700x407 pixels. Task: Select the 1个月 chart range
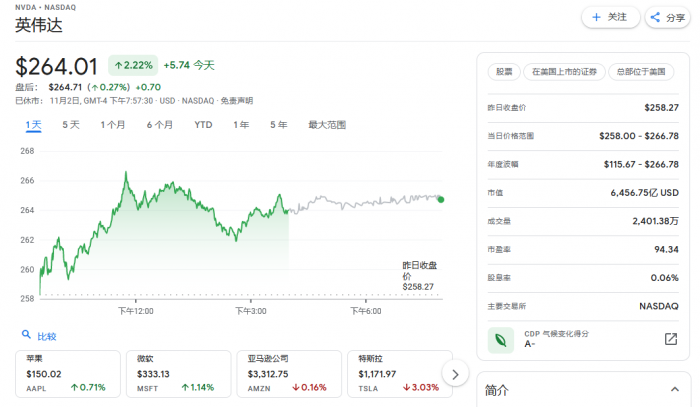point(112,125)
